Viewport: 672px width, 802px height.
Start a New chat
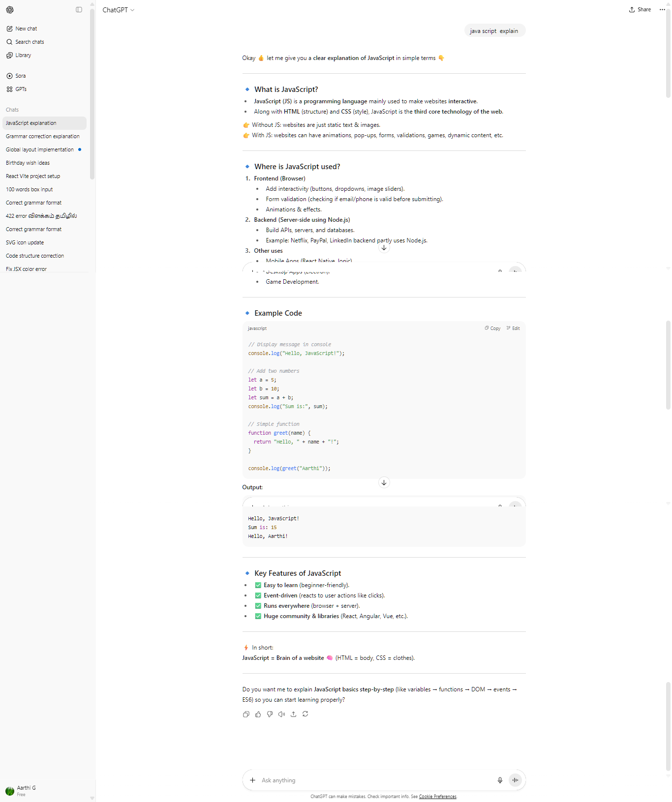26,29
